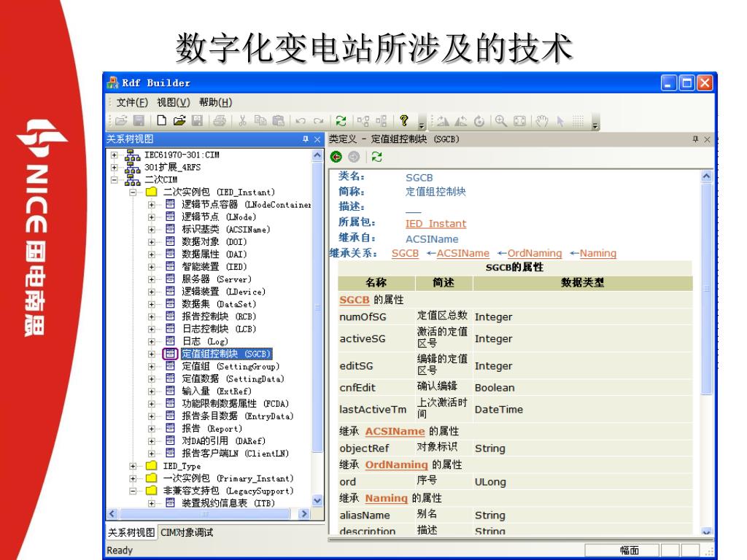Click the scissors cut icon
Viewport: 747px width, 560px height.
coord(242,121)
